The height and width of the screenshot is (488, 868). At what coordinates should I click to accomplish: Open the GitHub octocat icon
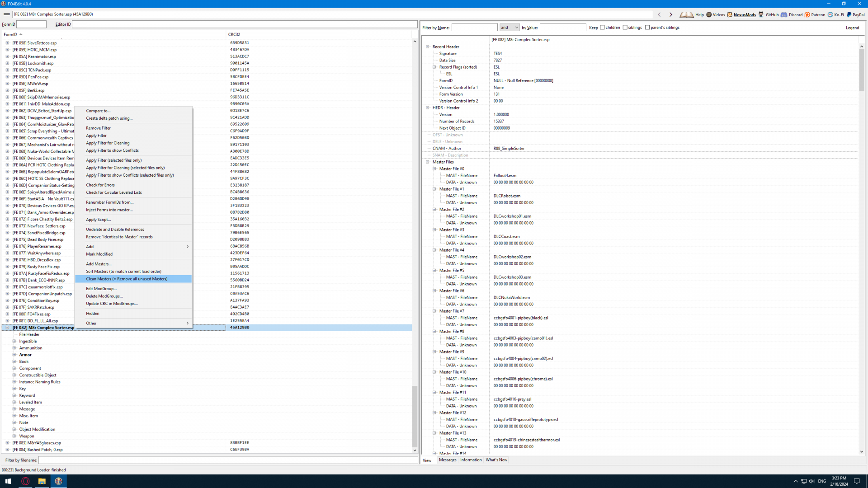point(761,14)
